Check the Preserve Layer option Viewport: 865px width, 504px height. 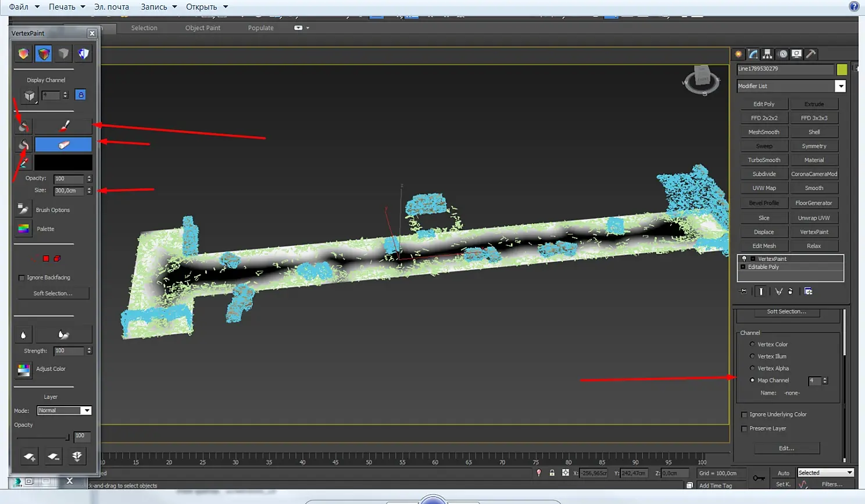coord(744,428)
